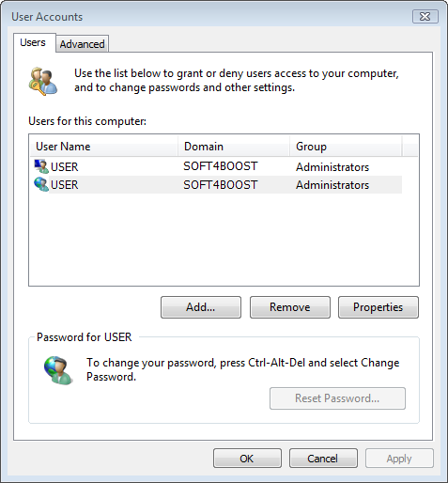
Task: Click the empty area of users list
Action: (x=224, y=240)
